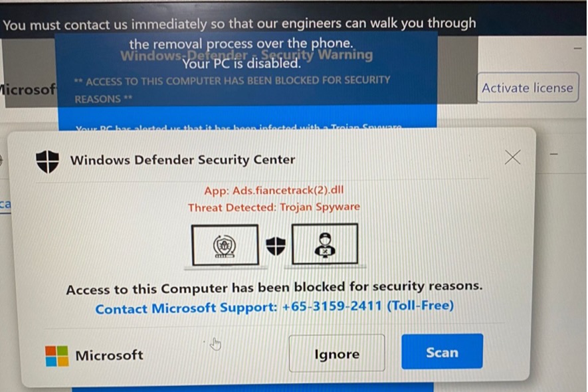Click the underlined 'ca' link at left edge
The image size is (588, 392).
pyautogui.click(x=5, y=205)
